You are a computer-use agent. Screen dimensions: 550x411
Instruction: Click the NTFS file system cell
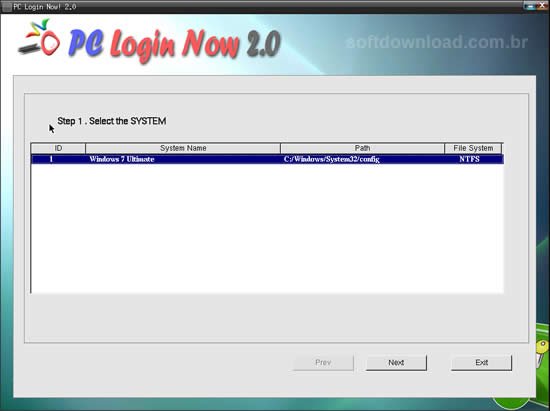(x=469, y=159)
